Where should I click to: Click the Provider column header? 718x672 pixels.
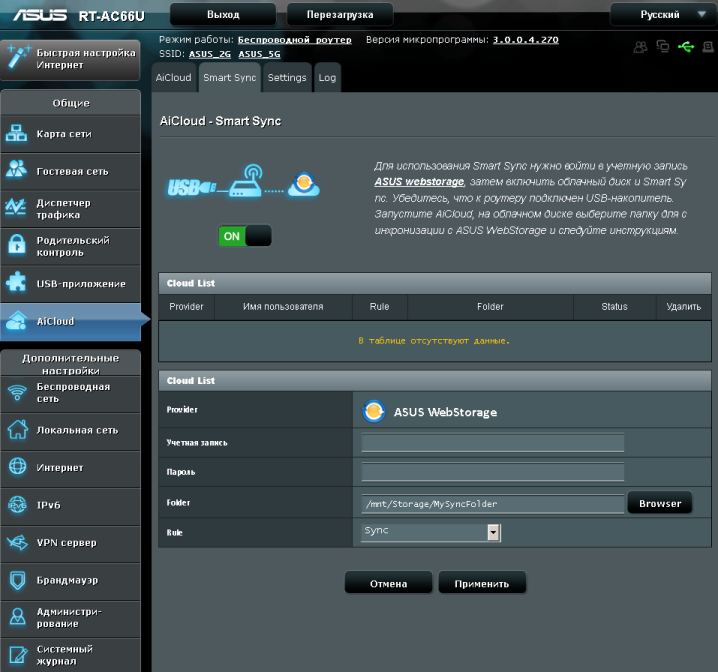186,307
